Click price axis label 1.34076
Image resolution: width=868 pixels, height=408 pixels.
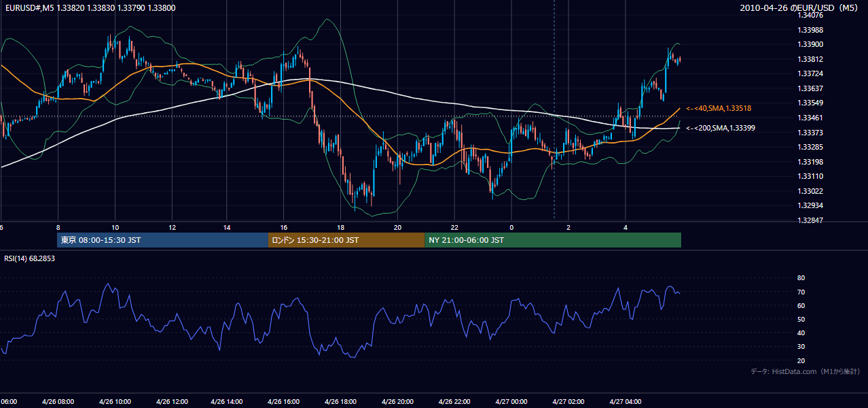point(811,15)
